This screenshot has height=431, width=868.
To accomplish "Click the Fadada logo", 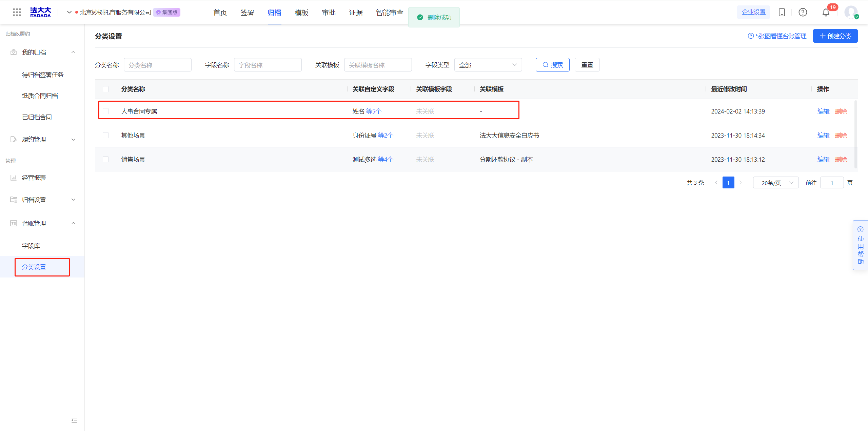I will (x=40, y=12).
